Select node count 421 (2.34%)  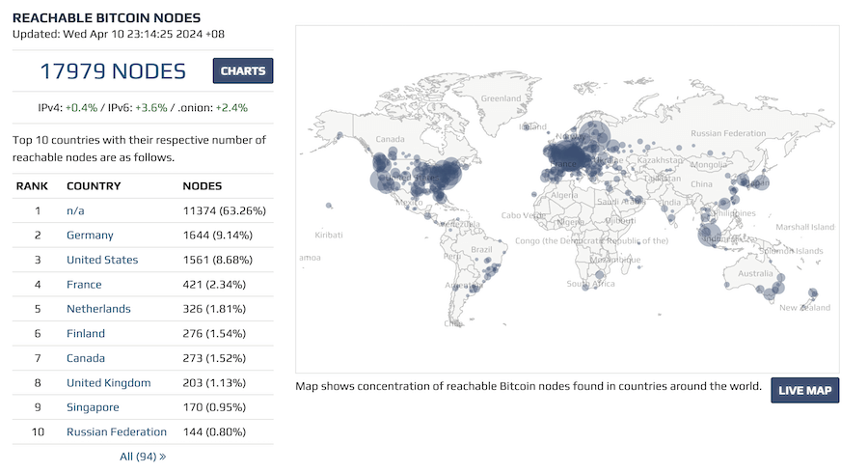214,284
